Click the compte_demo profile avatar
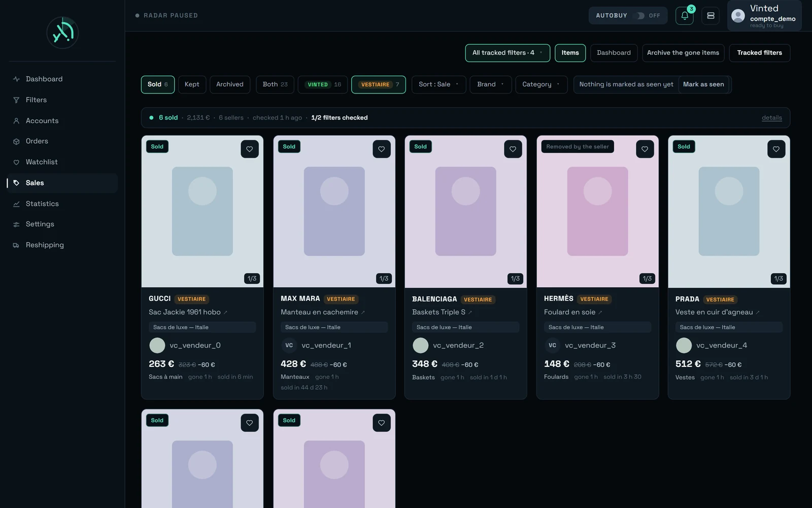The image size is (812, 508). (738, 16)
